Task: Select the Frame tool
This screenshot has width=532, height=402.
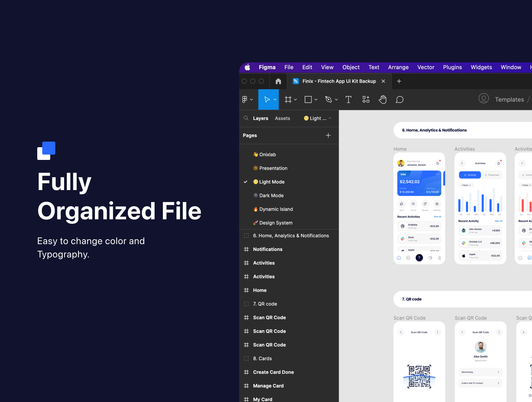Action: coord(288,100)
